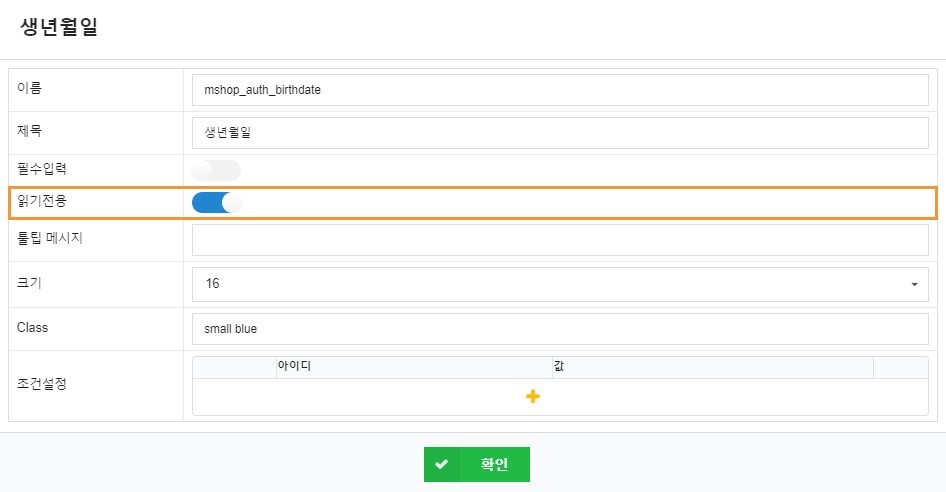
Task: Click the 조건설정 row label
Action: pos(43,384)
